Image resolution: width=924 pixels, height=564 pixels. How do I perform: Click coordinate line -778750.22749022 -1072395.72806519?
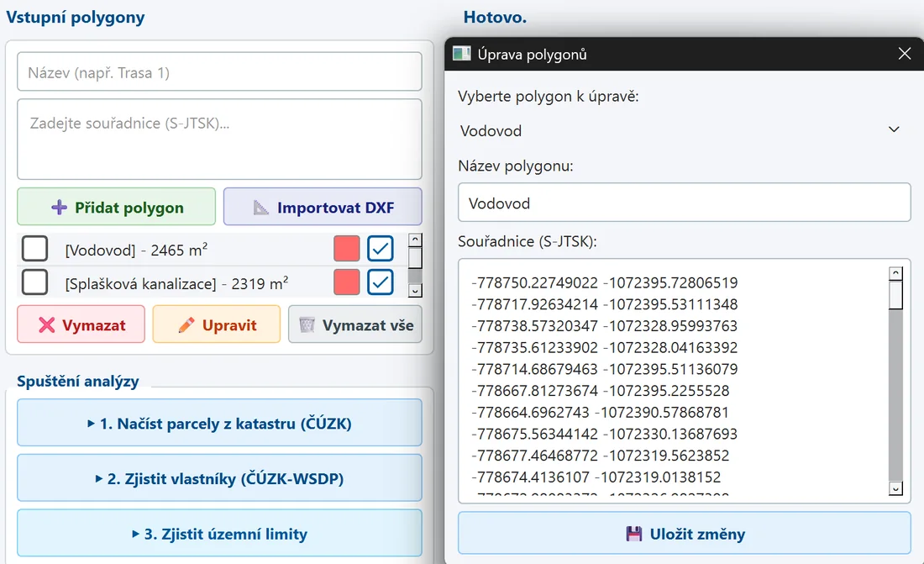[x=605, y=282]
